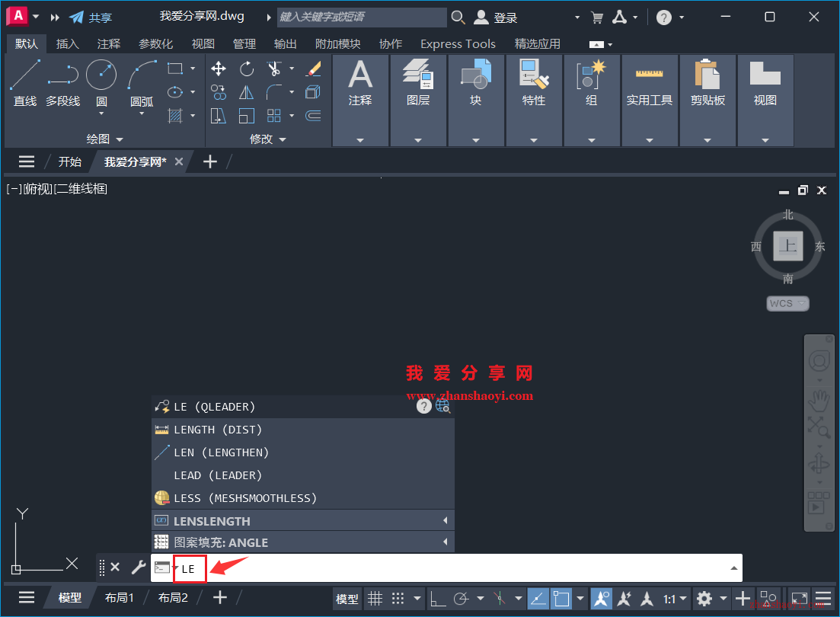
Task: Switch to the Layout 1 (布局1) tab
Action: 120,598
